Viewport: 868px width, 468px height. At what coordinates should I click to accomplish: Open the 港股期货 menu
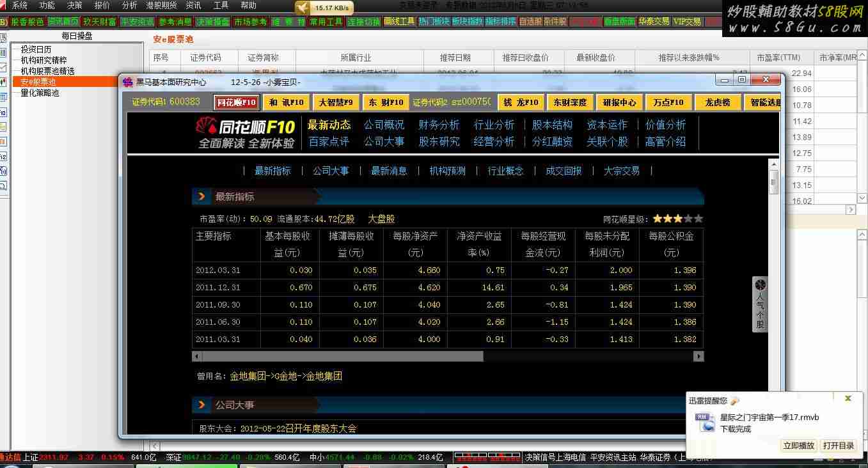pos(161,5)
